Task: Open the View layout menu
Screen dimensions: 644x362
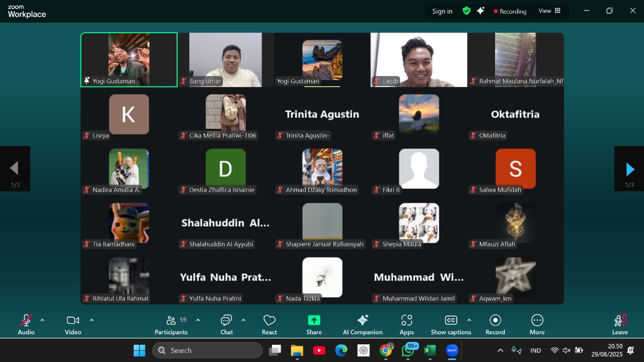Action: coord(549,11)
